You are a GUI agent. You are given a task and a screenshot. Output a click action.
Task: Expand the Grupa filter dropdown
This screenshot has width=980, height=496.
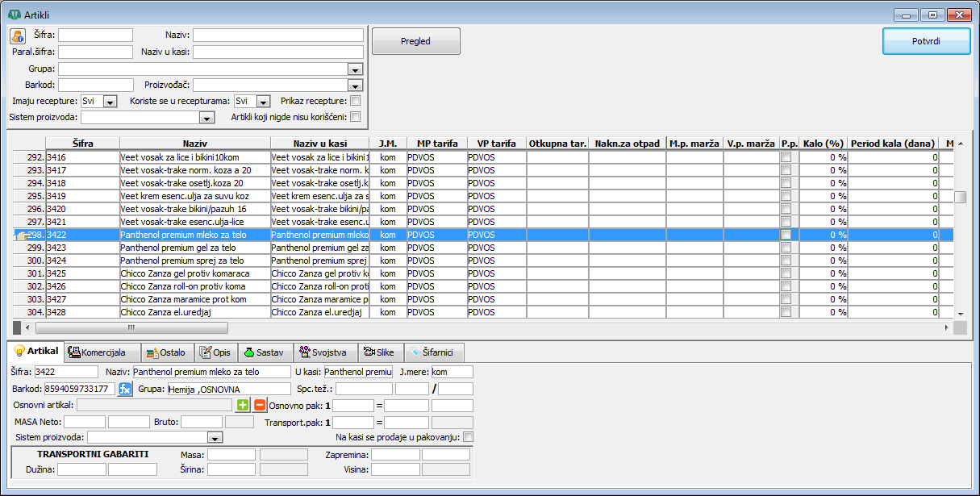(355, 69)
